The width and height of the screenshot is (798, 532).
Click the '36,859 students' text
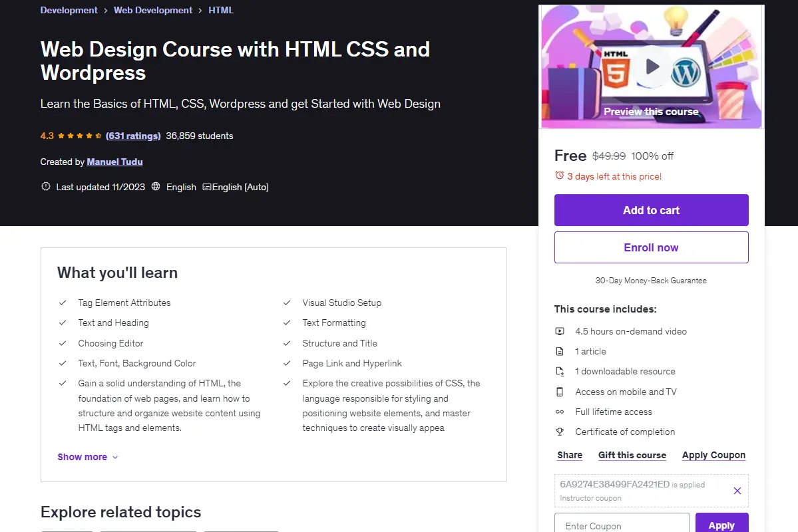[200, 136]
